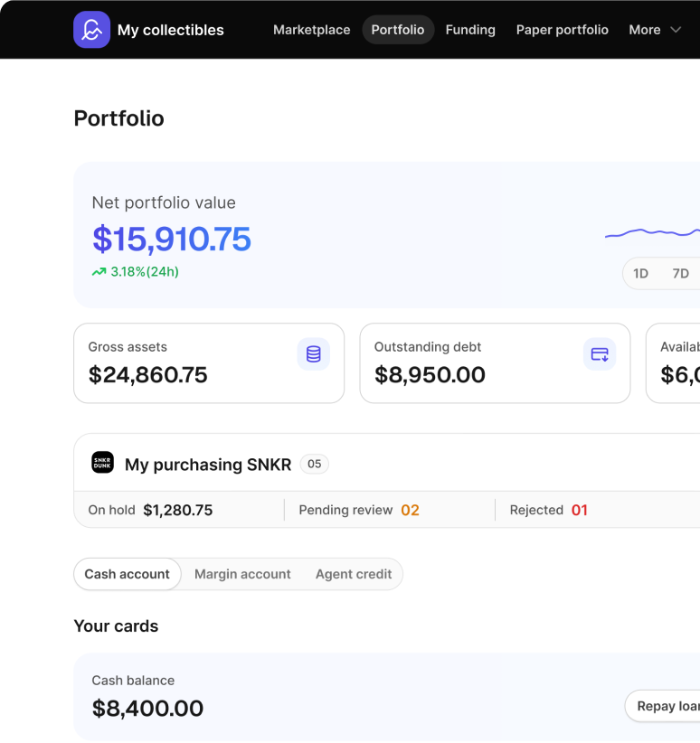700x743 pixels.
Task: Click the Gross assets coins icon
Action: pos(314,354)
